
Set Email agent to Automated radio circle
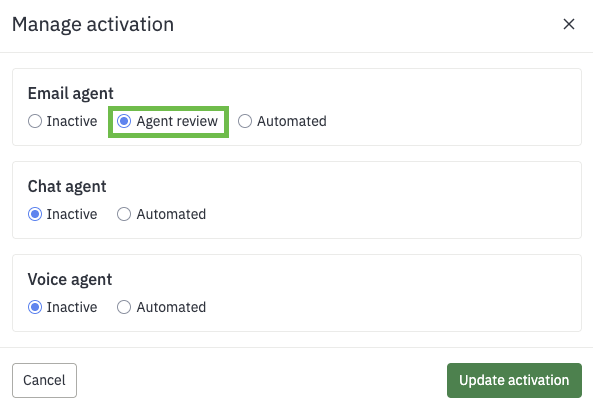point(245,121)
